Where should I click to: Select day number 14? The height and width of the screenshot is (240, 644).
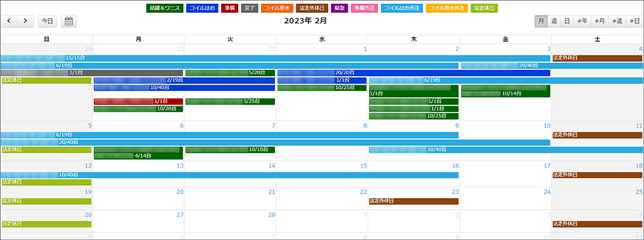click(x=272, y=166)
